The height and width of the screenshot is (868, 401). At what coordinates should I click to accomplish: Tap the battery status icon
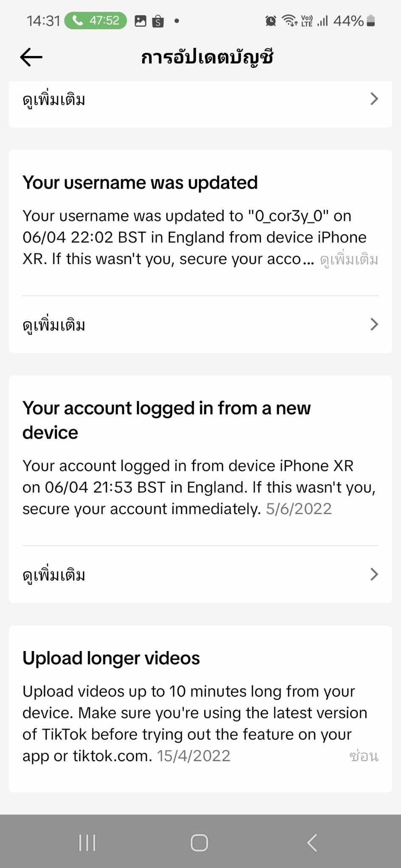pos(370,20)
